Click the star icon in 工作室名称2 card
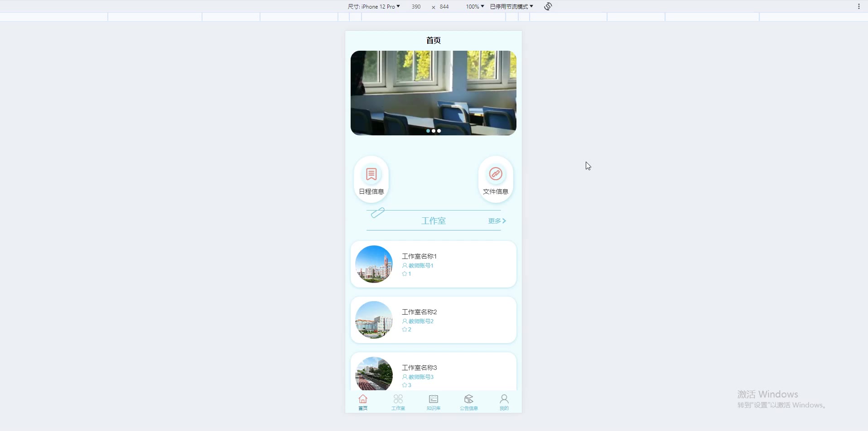This screenshot has width=868, height=431. 405,330
